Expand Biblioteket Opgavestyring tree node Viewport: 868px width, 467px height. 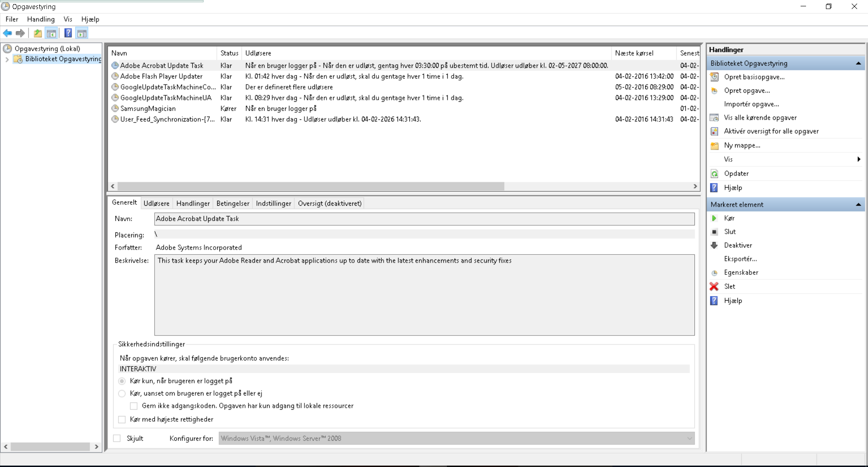(x=7, y=59)
